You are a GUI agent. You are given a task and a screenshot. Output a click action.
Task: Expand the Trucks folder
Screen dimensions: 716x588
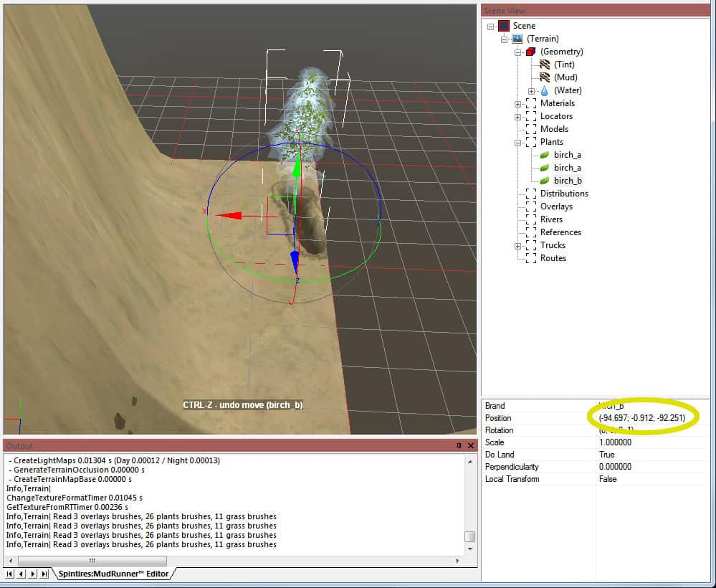517,245
